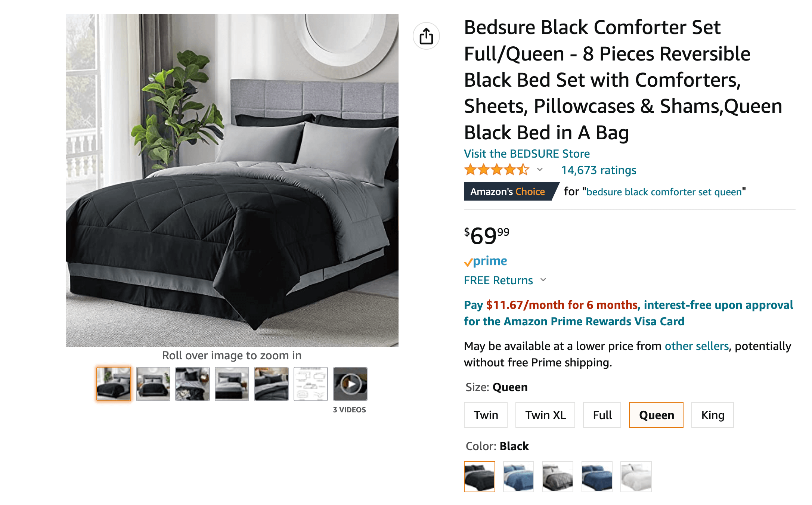Visit the BEDSURE Store
Screen dimensions: 812x505
(527, 154)
